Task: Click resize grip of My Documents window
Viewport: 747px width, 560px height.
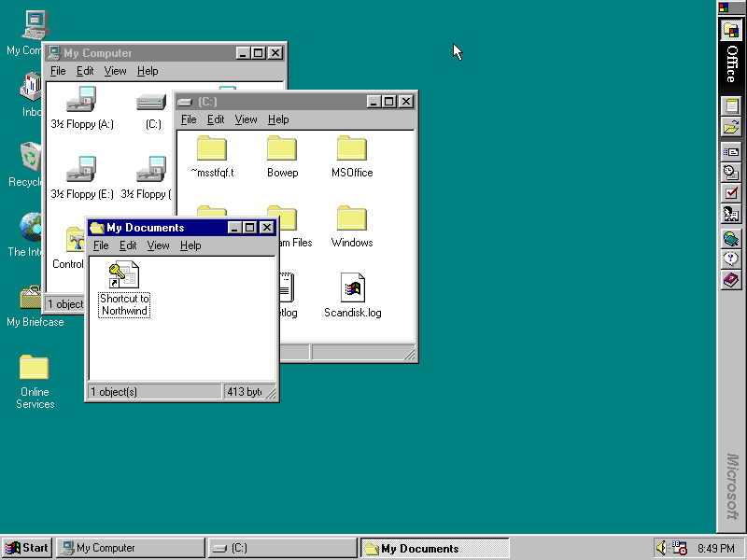Action: click(x=271, y=393)
